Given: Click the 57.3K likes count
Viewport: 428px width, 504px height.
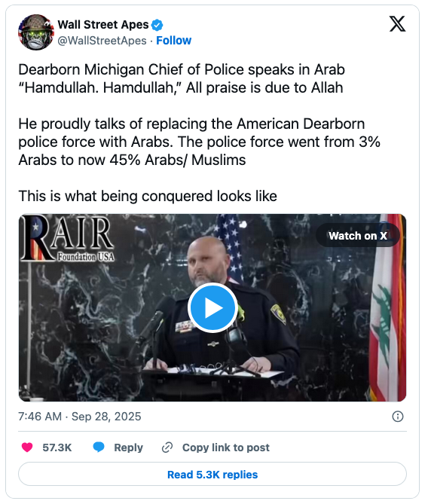Looking at the screenshot, I should point(57,447).
